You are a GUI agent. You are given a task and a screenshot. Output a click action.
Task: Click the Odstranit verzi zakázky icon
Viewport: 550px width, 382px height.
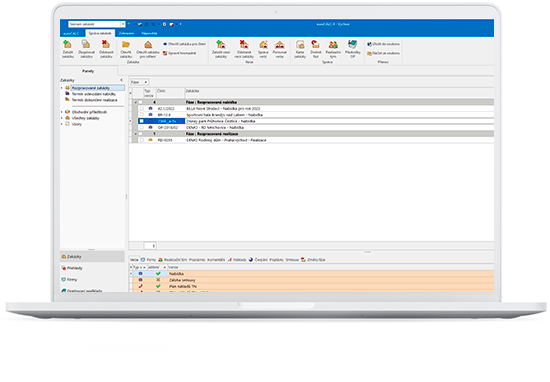tap(244, 44)
